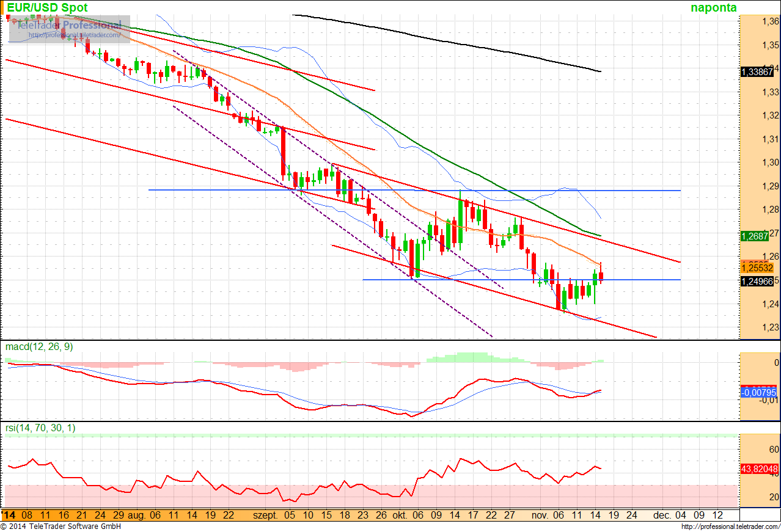Click the '14 year label on time axis
Image resolution: width=781 pixels, height=532 pixels.
coord(9,515)
